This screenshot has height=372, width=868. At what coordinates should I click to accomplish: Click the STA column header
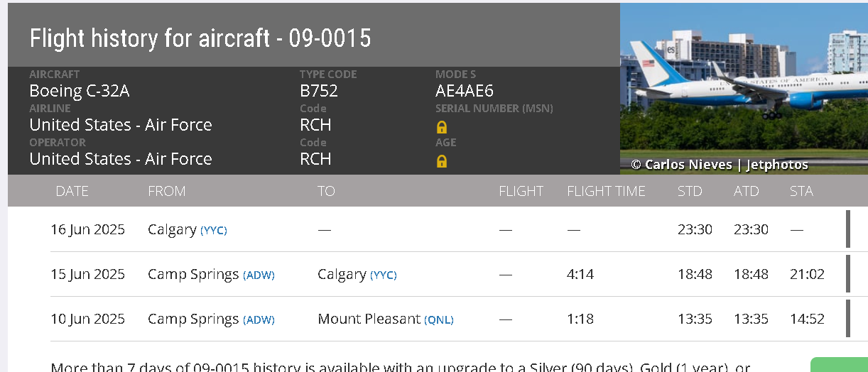point(801,191)
